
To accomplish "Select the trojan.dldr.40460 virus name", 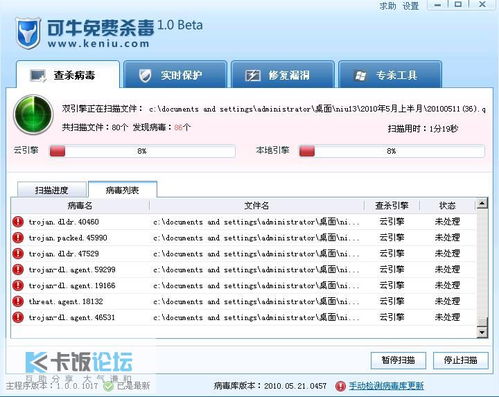I will 64,222.
